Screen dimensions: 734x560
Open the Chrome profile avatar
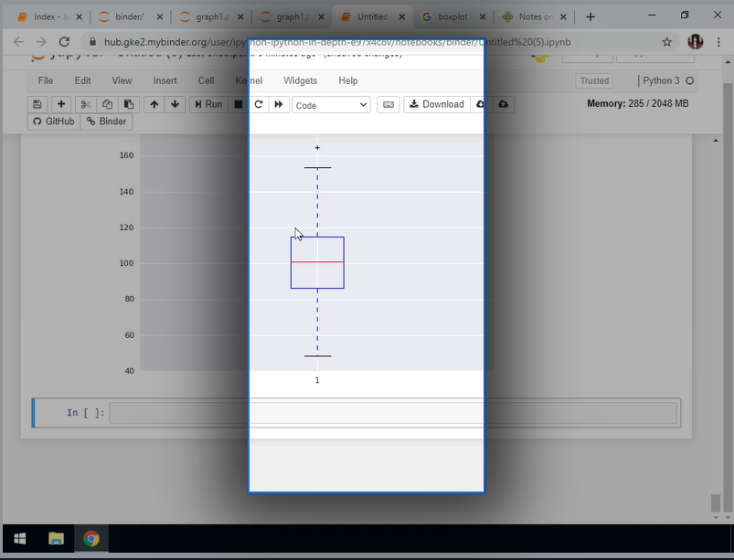point(695,42)
